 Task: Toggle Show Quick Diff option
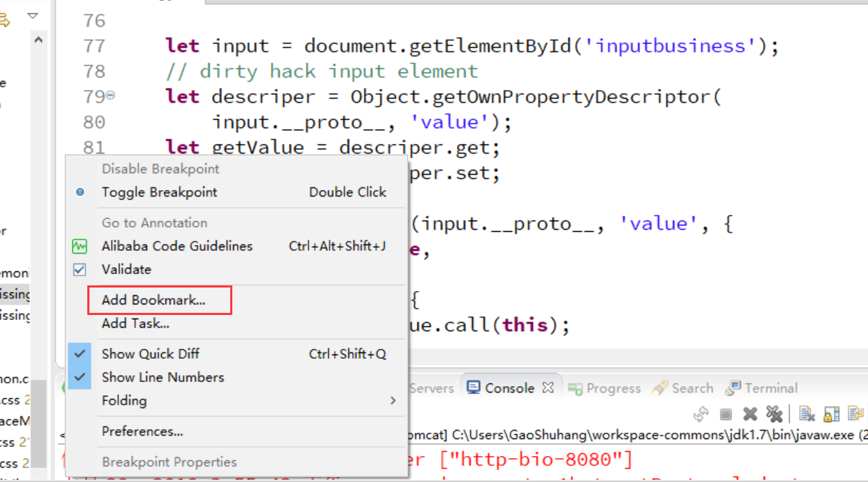click(x=151, y=354)
